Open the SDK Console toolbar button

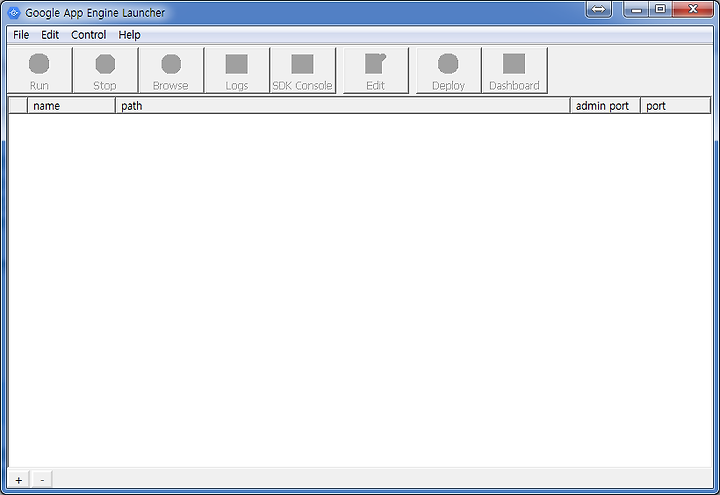(303, 70)
